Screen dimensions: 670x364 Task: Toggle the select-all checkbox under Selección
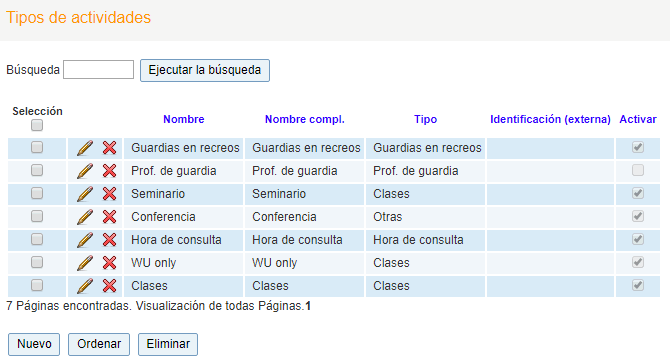point(37,125)
